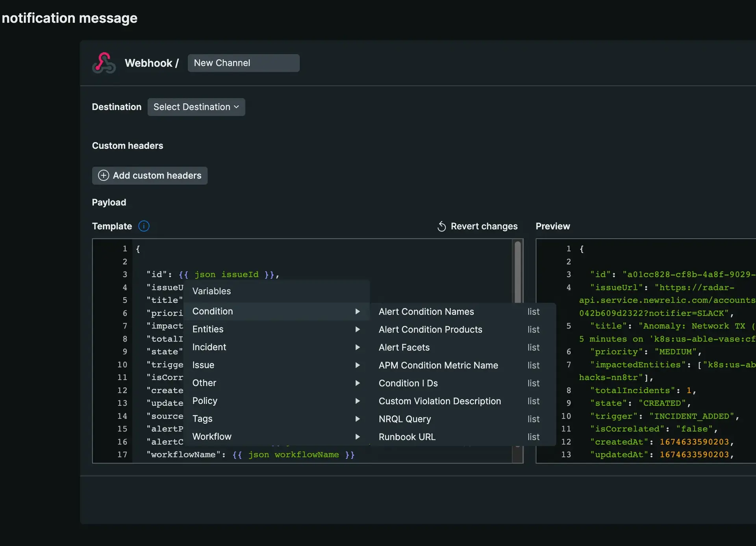Select the NRQL Query variable
The width and height of the screenshot is (756, 546).
pos(405,419)
